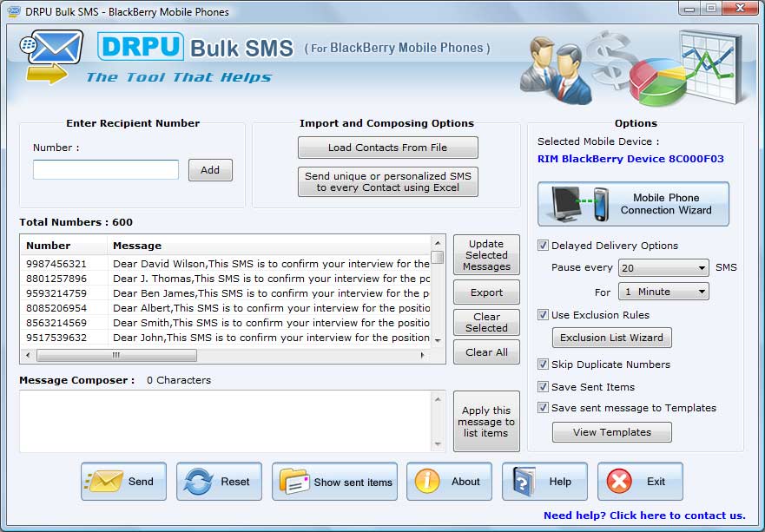The width and height of the screenshot is (765, 532).
Task: Follow the Need help contact us link
Action: coord(644,516)
